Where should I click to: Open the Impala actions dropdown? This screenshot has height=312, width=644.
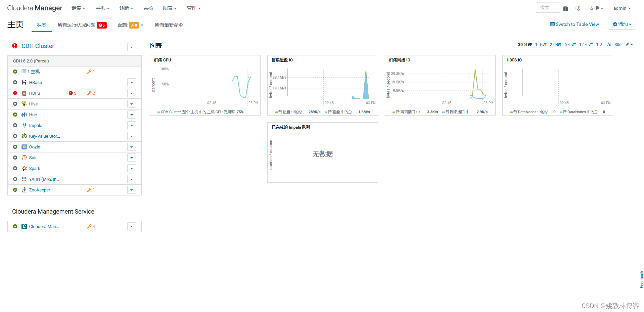[x=132, y=125]
